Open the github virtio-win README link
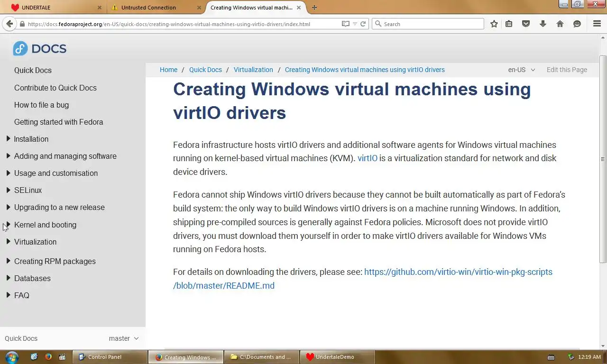This screenshot has width=607, height=364. [x=363, y=279]
